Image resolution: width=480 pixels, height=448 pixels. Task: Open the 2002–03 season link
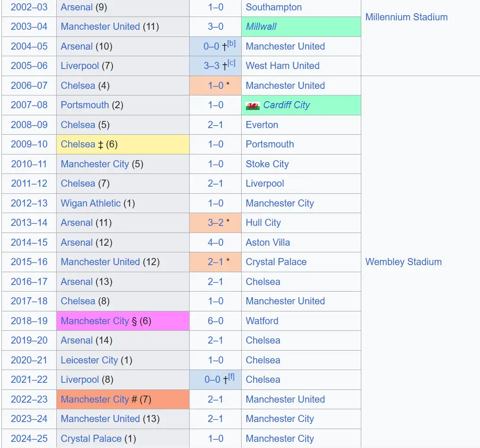(x=29, y=7)
